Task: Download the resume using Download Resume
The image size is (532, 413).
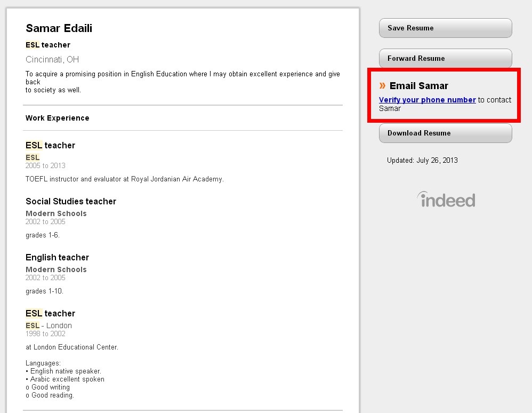Action: click(x=445, y=133)
